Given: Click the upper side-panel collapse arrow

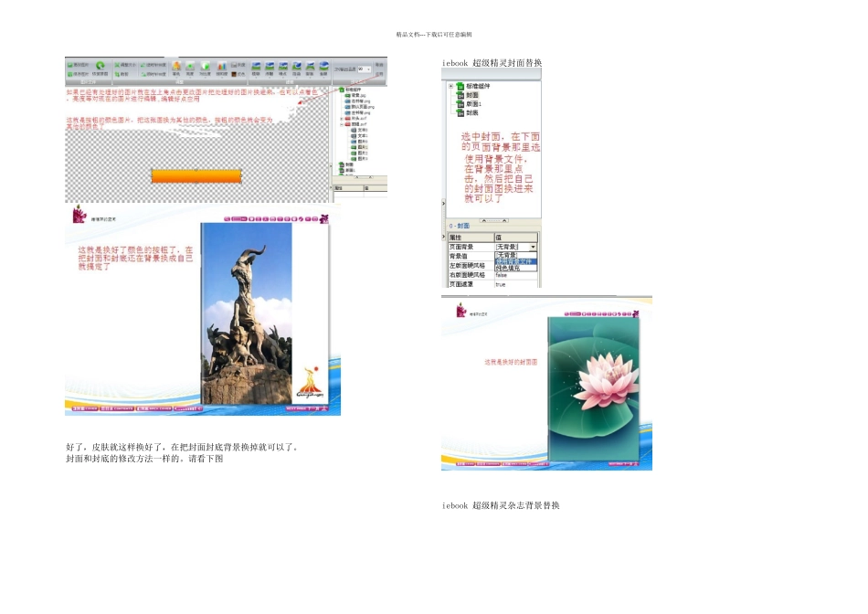Looking at the screenshot, I should click(443, 204).
